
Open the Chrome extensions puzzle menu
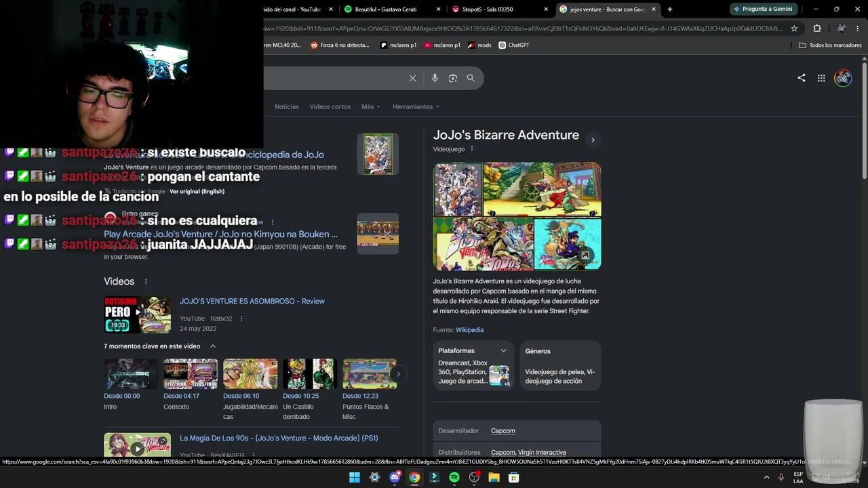[x=816, y=28]
